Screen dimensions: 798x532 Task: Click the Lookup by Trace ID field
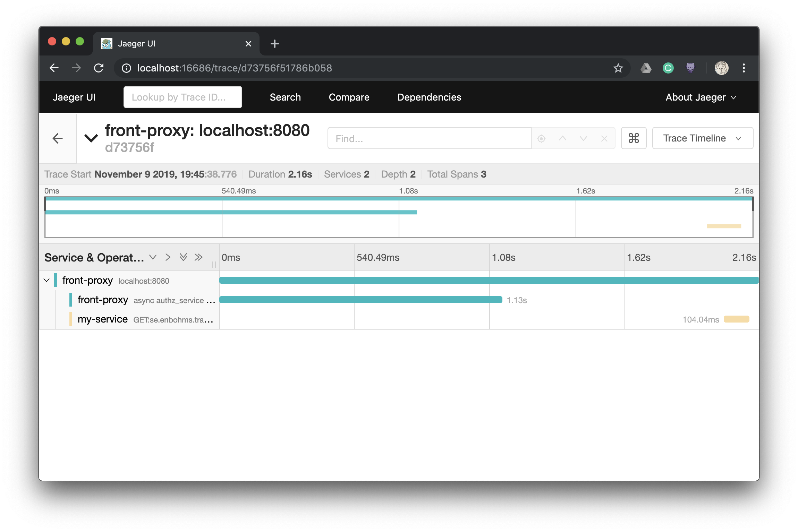click(x=183, y=97)
